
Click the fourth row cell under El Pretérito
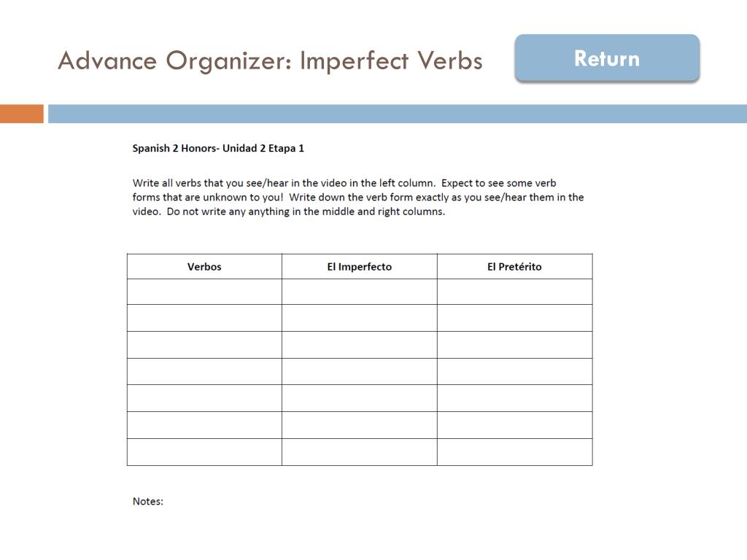pyautogui.click(x=514, y=371)
